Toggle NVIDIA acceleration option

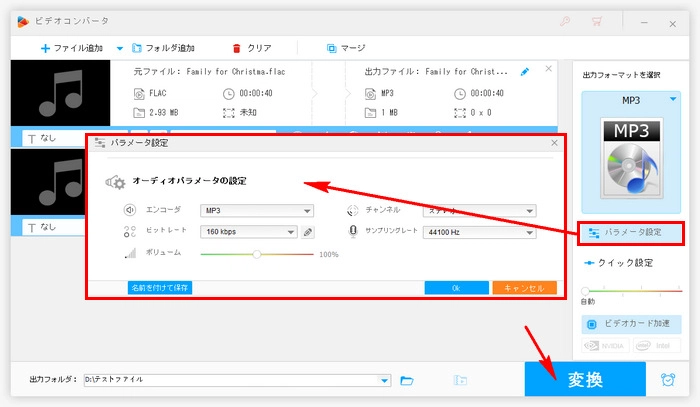coord(605,347)
